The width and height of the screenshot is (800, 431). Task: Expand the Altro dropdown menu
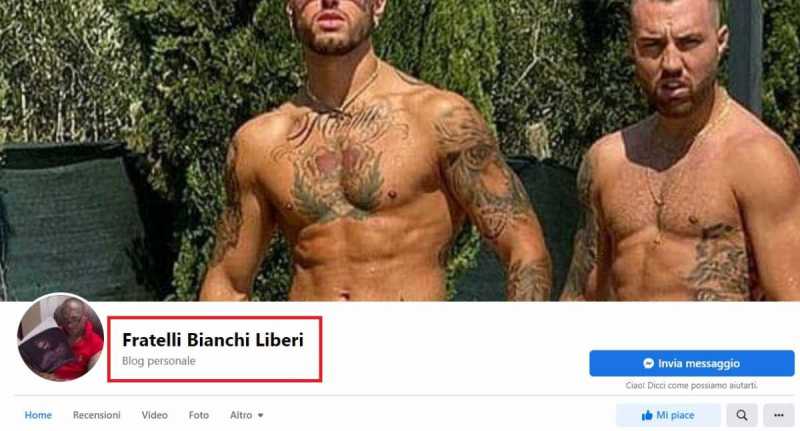point(246,415)
